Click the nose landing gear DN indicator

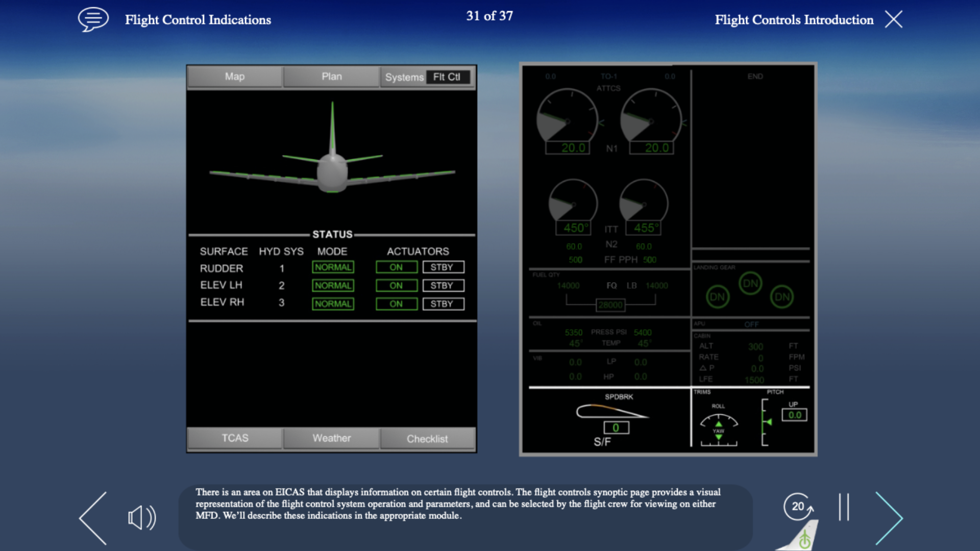(x=750, y=283)
